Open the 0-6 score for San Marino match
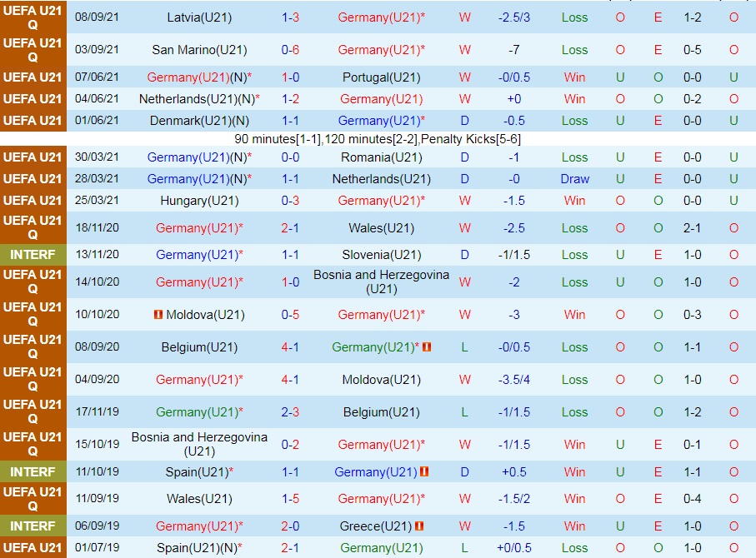 coord(290,50)
